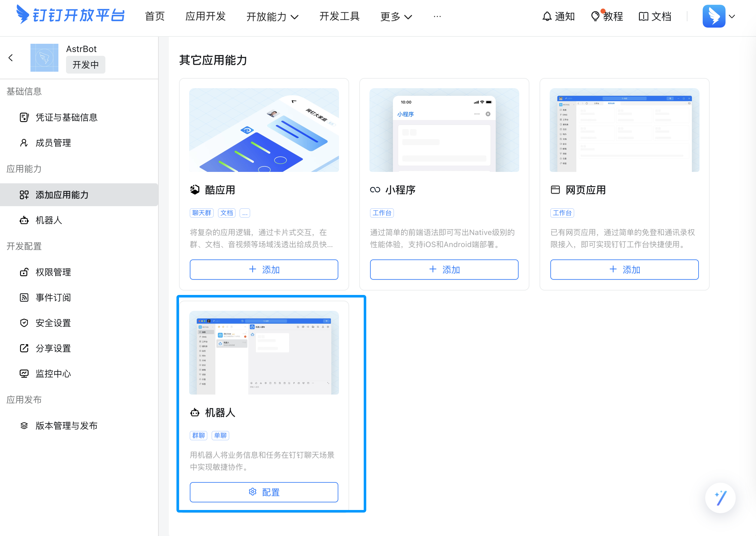
Task: Expand the 开放能力 dropdown menu
Action: 272,16
